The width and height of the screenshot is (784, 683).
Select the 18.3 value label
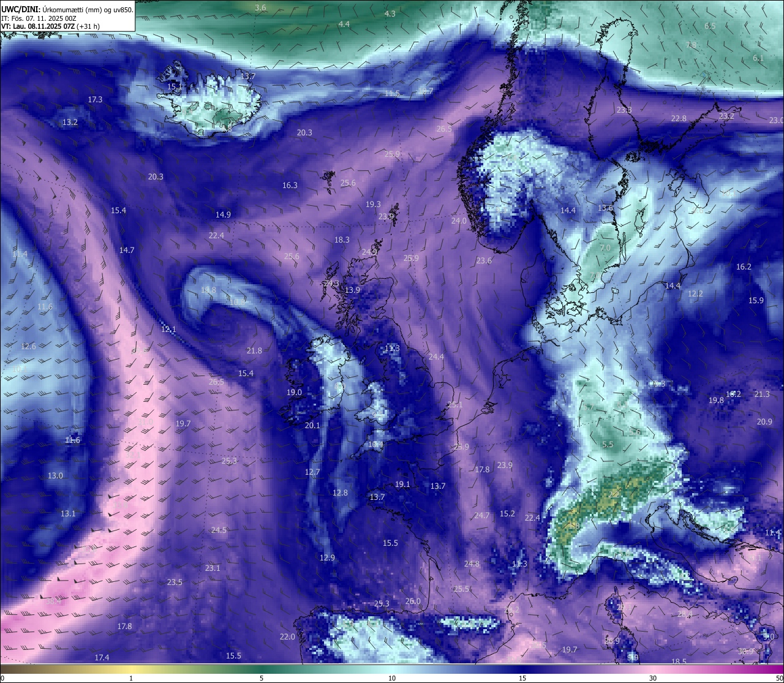(342, 240)
